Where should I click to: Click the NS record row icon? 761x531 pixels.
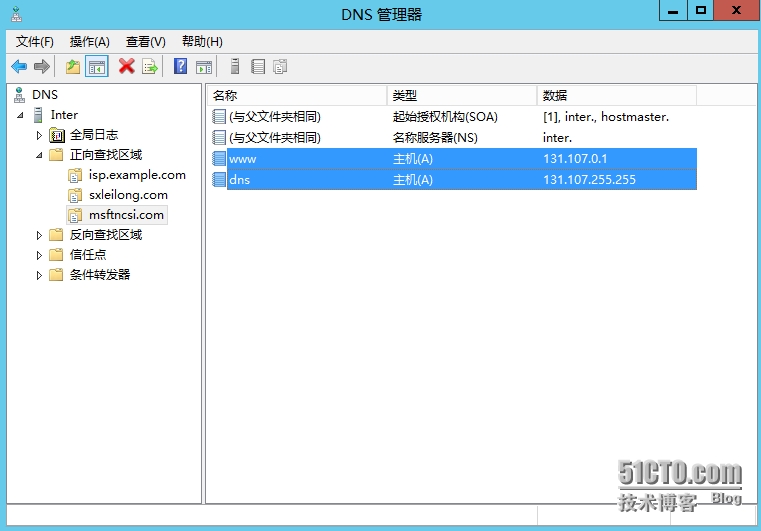pos(219,138)
